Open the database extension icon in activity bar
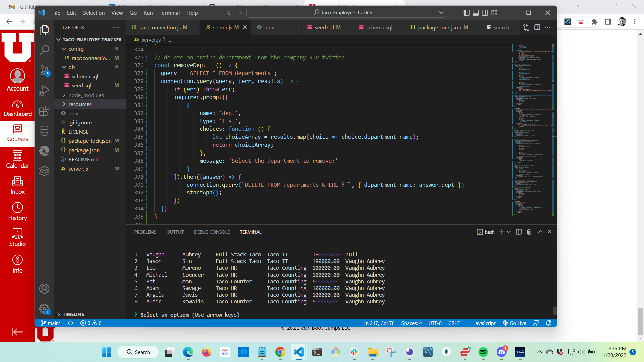Screen dimensions: 644x362 [x=44, y=131]
